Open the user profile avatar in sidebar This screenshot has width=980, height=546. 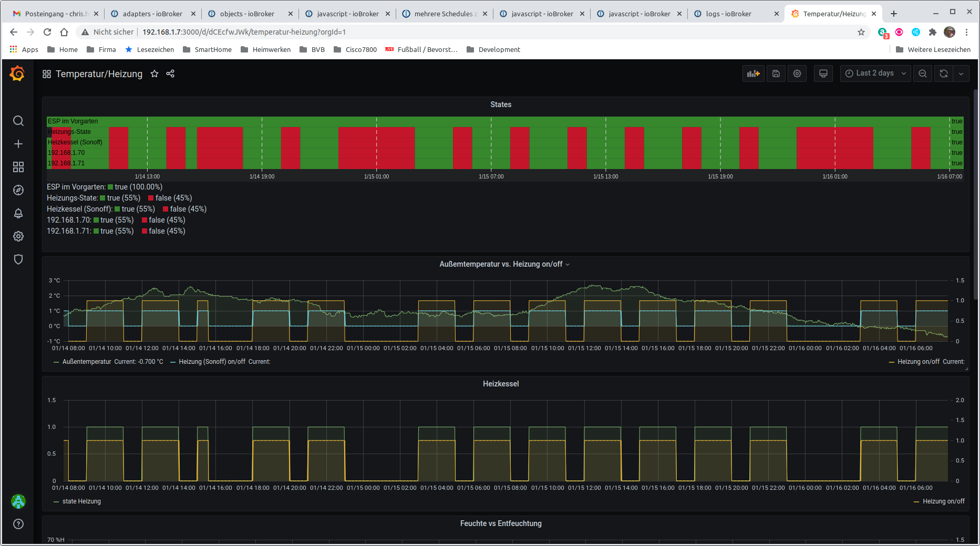point(18,501)
